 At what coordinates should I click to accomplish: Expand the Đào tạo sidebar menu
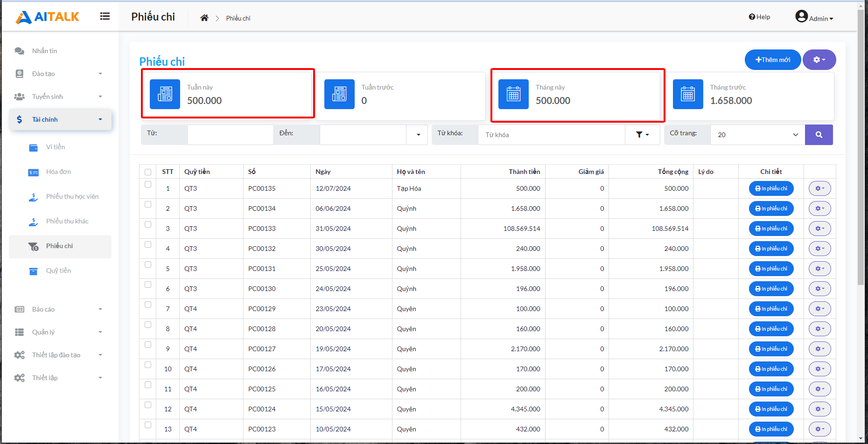point(60,74)
